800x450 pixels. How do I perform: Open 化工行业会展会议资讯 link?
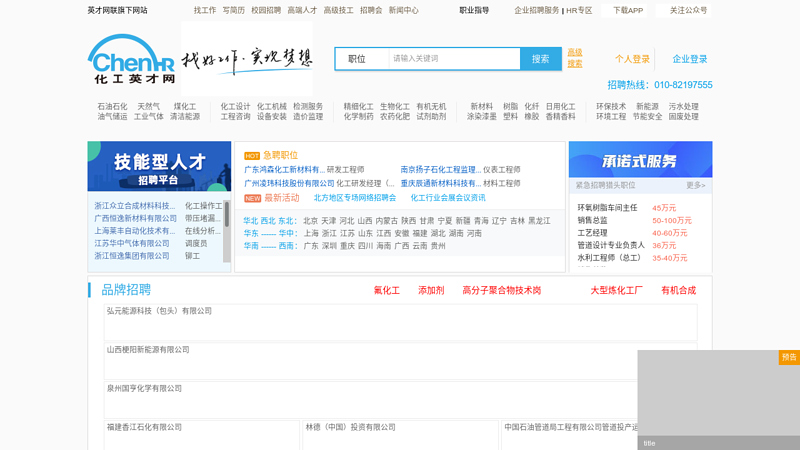point(448,198)
